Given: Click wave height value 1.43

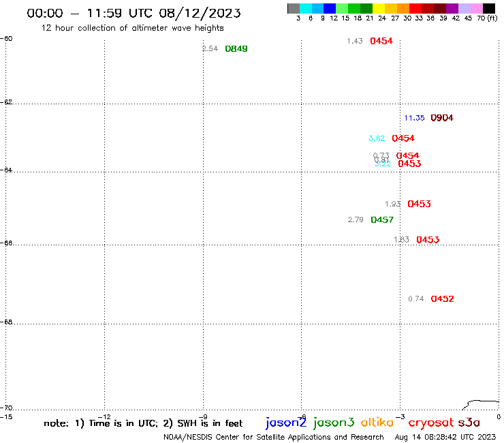Looking at the screenshot, I should click(x=355, y=41).
